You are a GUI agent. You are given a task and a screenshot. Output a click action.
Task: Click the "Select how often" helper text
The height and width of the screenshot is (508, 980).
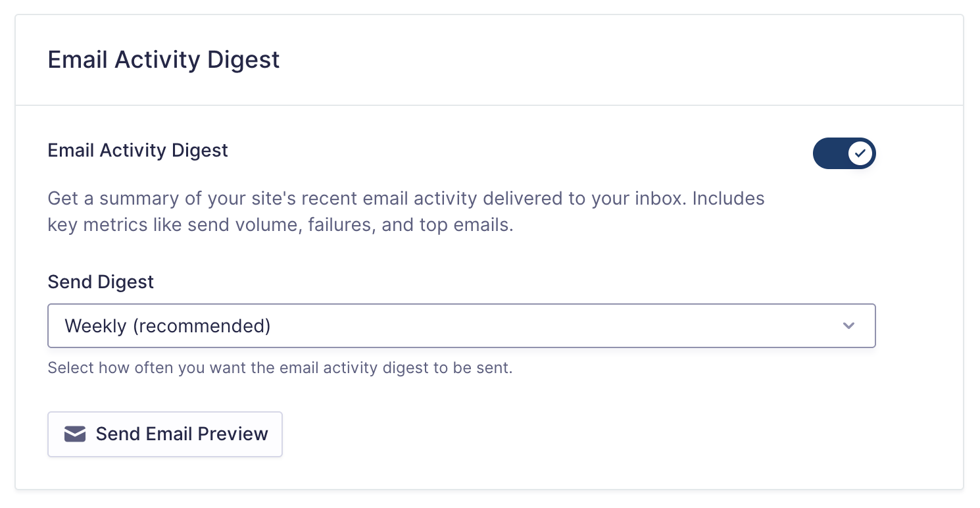(280, 368)
